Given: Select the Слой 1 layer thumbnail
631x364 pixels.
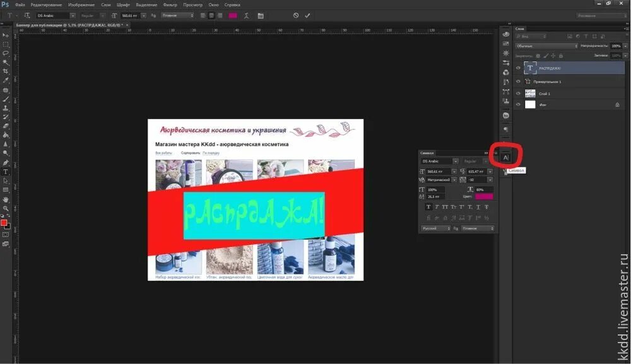Looking at the screenshot, I should (x=530, y=93).
